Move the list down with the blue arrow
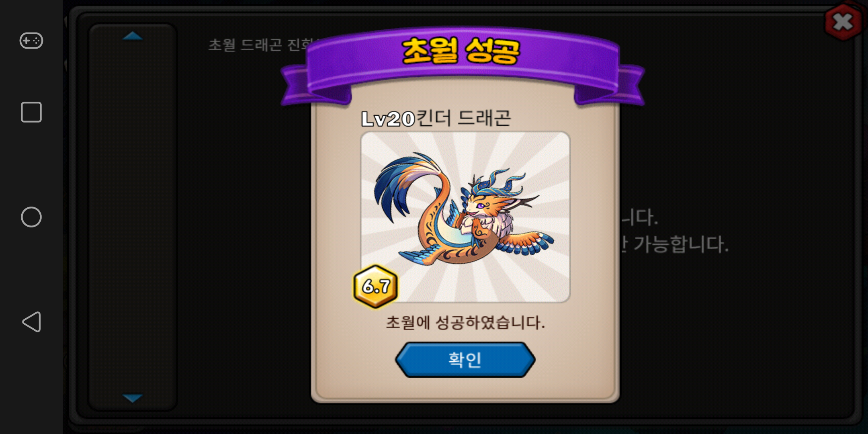868x434 pixels. [133, 398]
